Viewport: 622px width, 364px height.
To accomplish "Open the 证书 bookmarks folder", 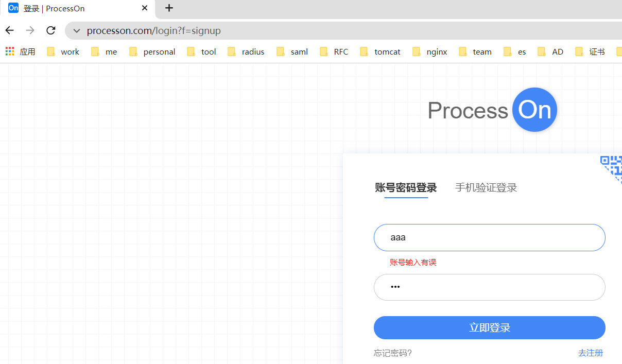I will (x=590, y=51).
